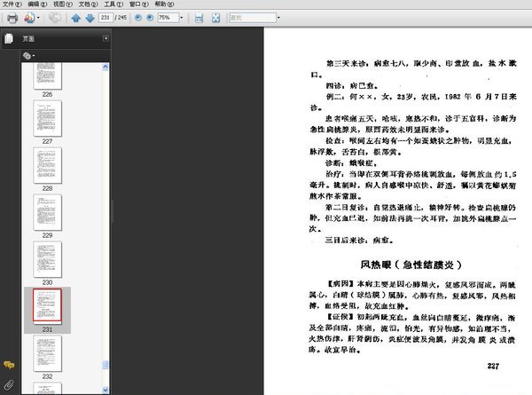Click the thumbnail scrollbar up arrow

[106, 67]
